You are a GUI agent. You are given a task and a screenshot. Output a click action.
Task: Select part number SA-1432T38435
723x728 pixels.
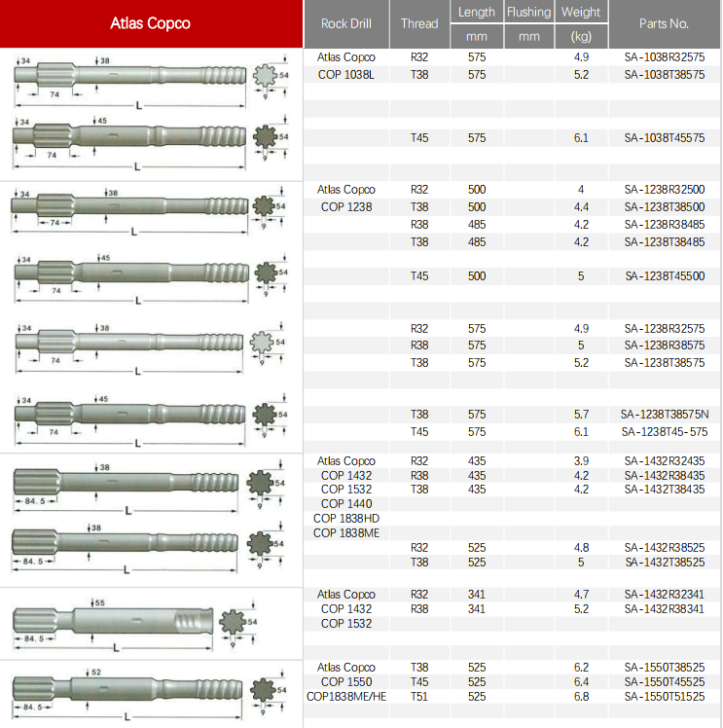[x=664, y=490]
